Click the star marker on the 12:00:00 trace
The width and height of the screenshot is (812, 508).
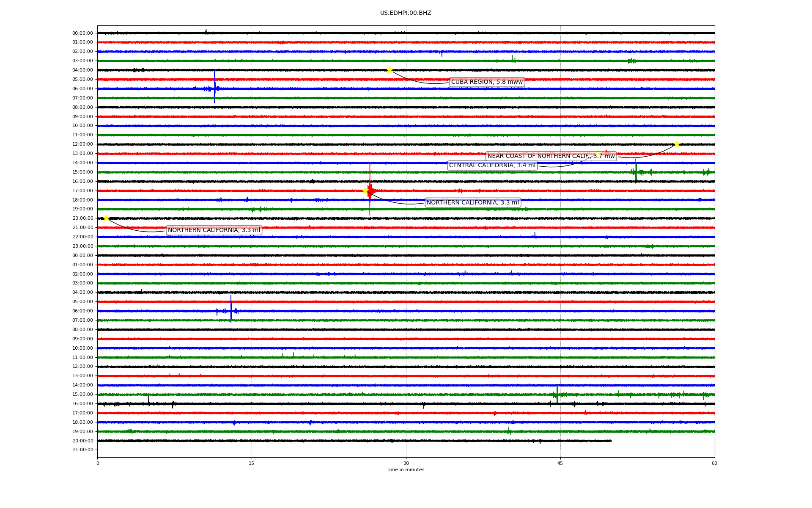(x=677, y=144)
